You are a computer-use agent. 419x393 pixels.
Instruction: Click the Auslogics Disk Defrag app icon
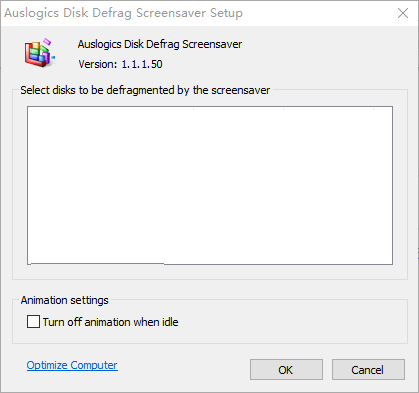[39, 53]
